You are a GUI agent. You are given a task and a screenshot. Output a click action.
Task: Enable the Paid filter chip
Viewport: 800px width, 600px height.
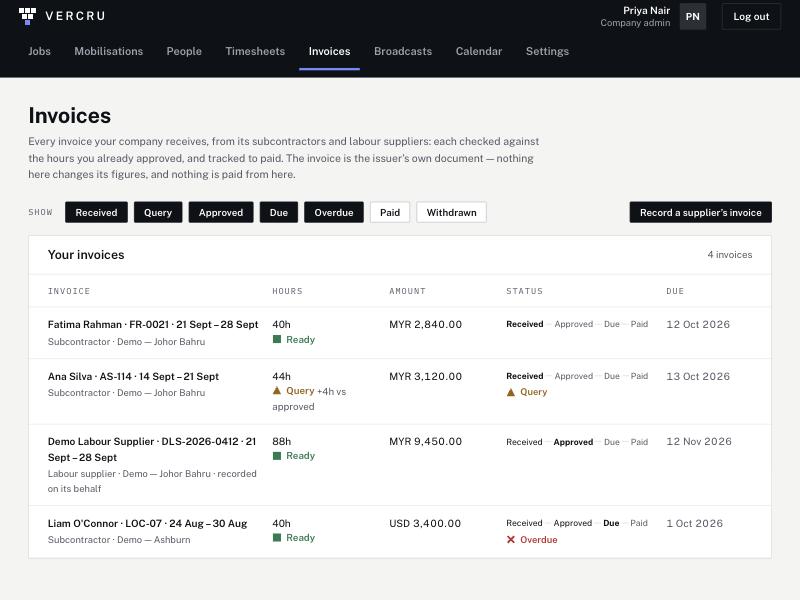[390, 212]
